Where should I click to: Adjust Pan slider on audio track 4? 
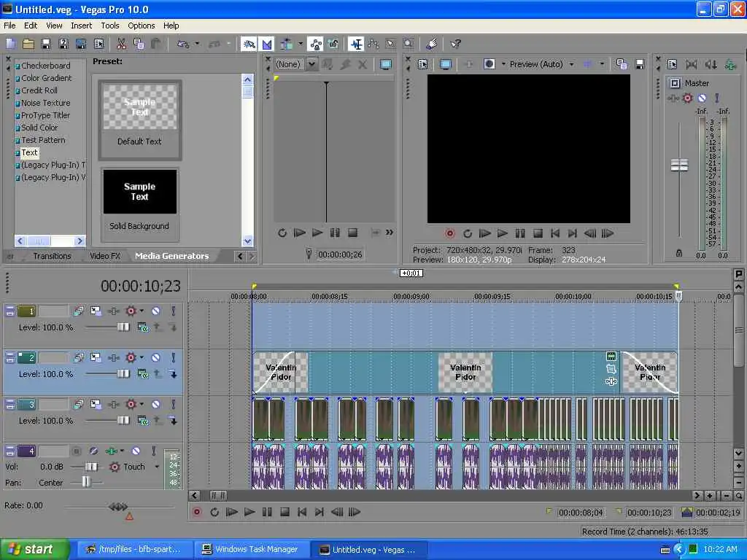tap(86, 483)
